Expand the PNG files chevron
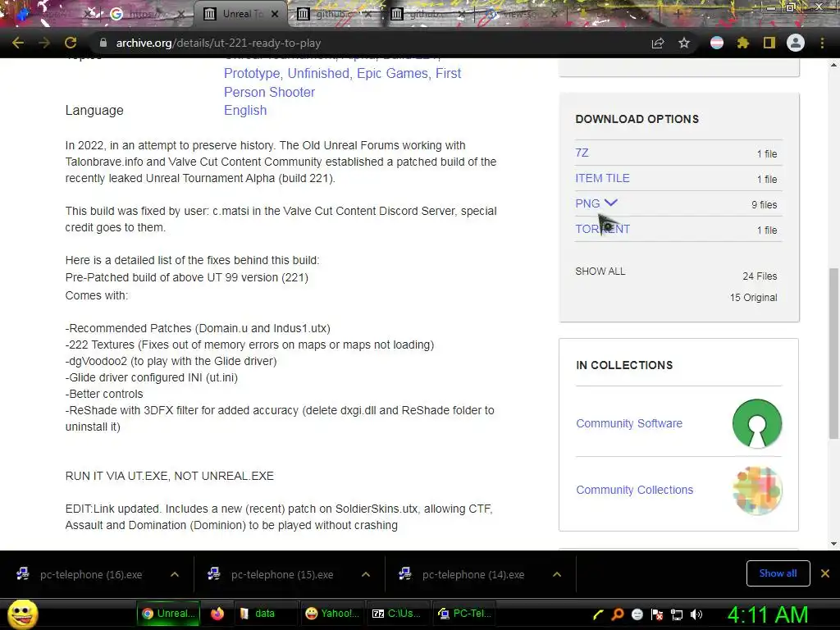Viewport: 840px width, 630px height. [x=610, y=203]
